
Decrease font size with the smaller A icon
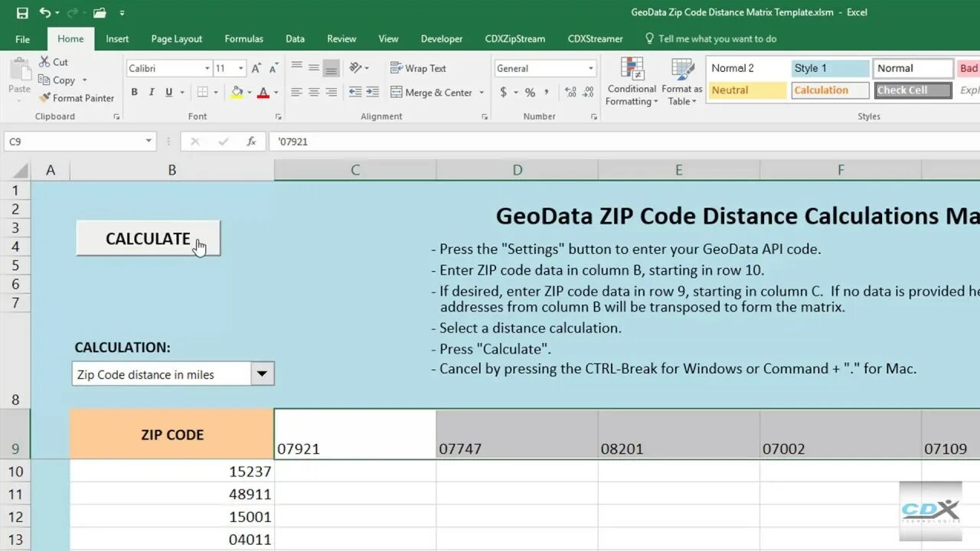click(x=273, y=68)
